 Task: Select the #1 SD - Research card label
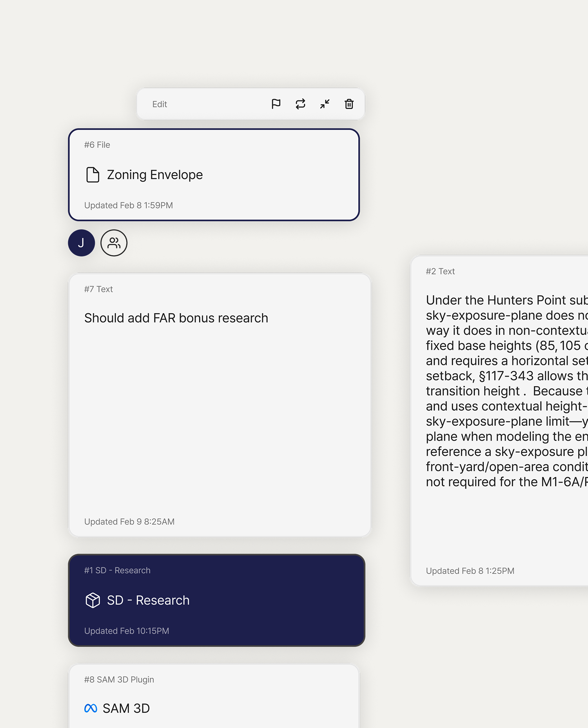117,570
